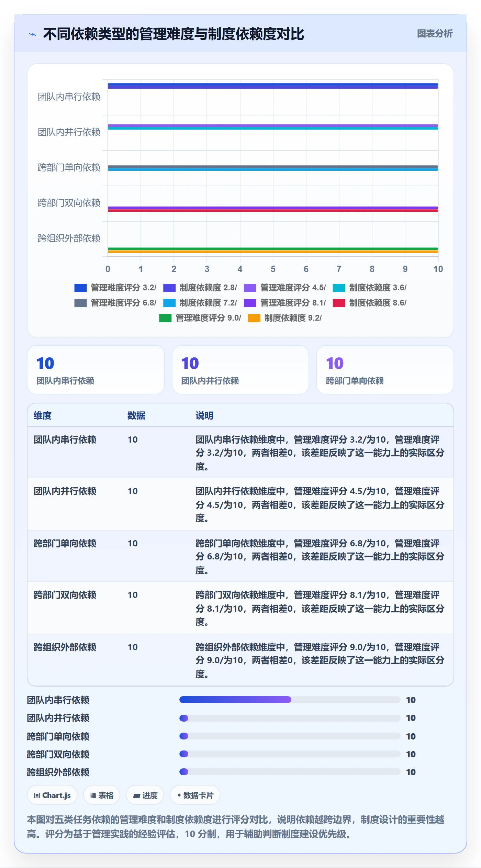Image resolution: width=481 pixels, height=868 pixels.
Task: Toggle the 管理难度评分 3.2/ legend swatch
Action: (x=80, y=288)
